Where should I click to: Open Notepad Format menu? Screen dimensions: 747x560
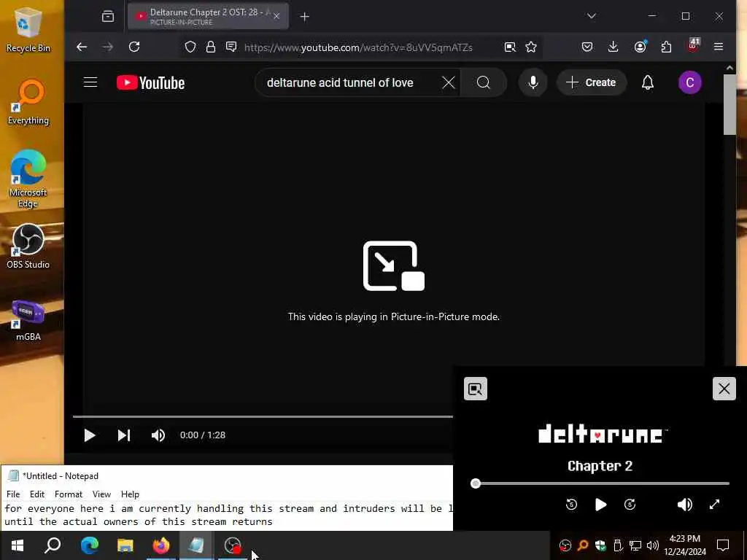tap(69, 494)
